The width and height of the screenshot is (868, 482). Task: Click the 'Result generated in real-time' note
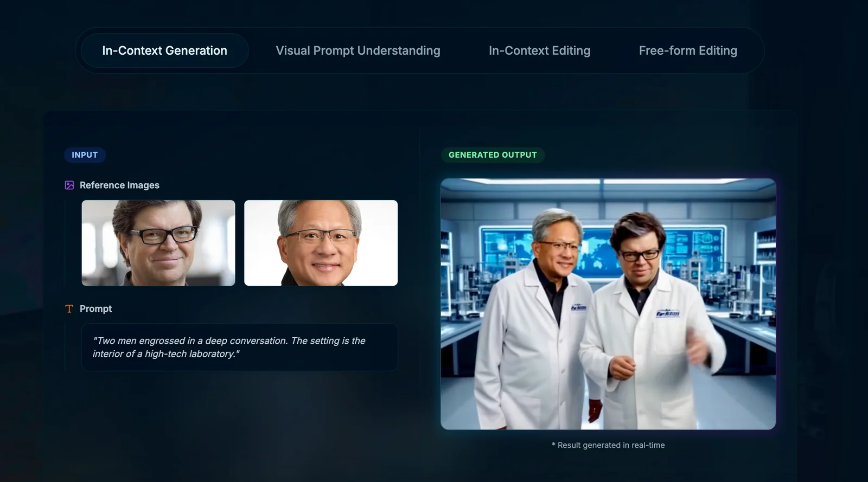[608, 445]
